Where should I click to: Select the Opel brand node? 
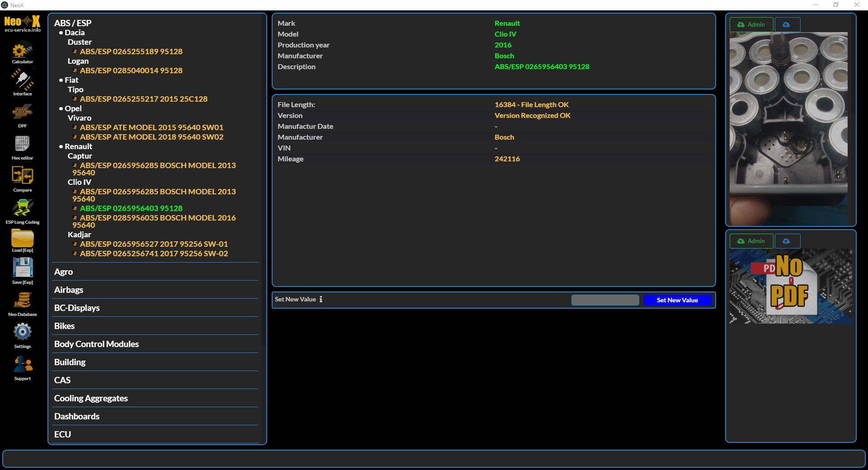pos(73,108)
